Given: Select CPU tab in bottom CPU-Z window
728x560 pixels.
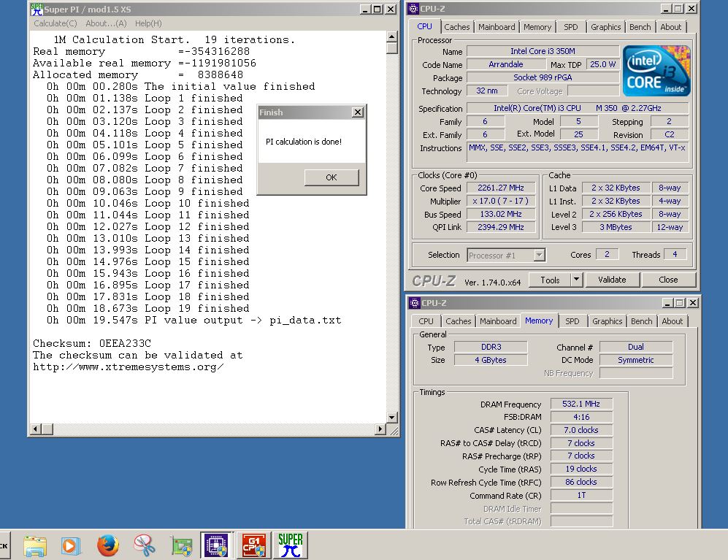Looking at the screenshot, I should pyautogui.click(x=426, y=321).
